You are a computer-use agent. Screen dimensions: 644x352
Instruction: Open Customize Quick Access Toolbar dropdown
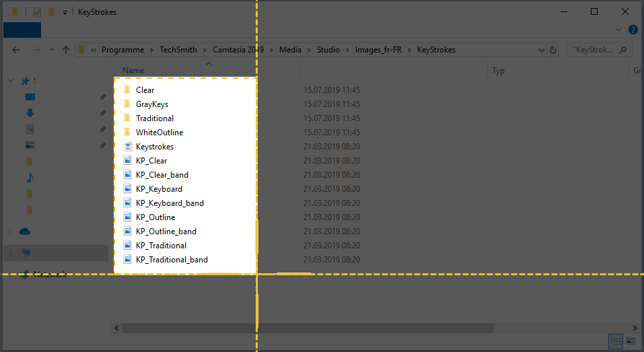[65, 12]
